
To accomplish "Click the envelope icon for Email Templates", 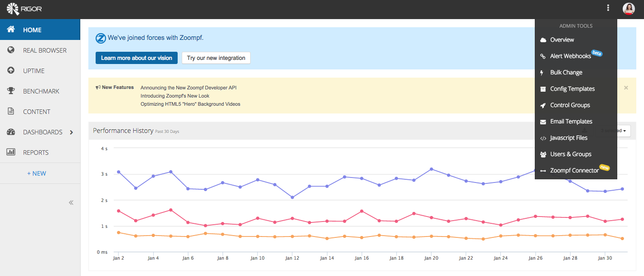I will pos(543,122).
